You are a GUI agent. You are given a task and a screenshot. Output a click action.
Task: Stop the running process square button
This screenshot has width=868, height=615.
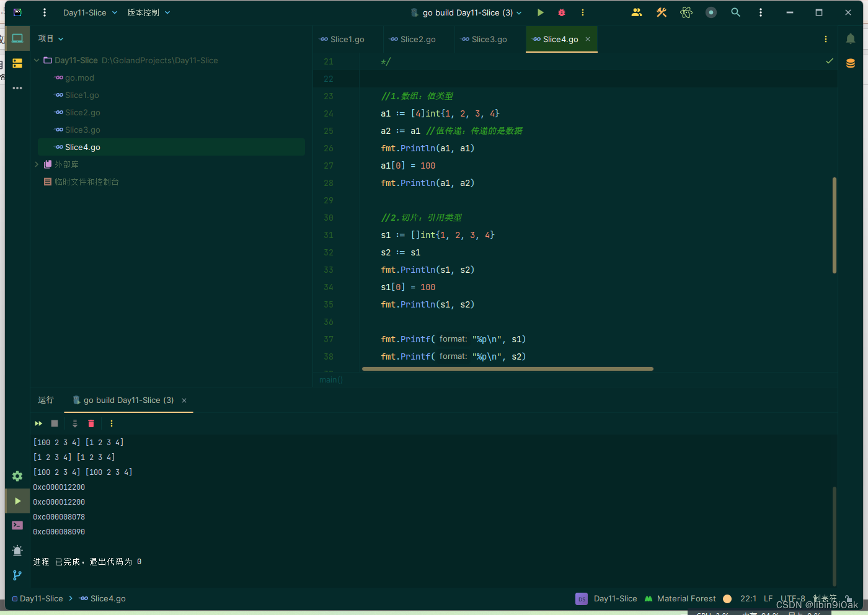pos(55,423)
